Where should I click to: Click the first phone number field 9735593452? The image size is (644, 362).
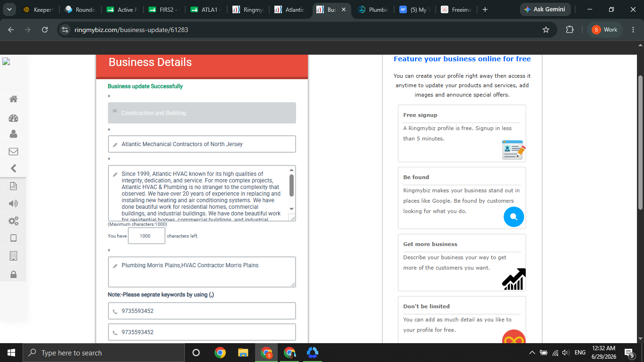pyautogui.click(x=202, y=311)
